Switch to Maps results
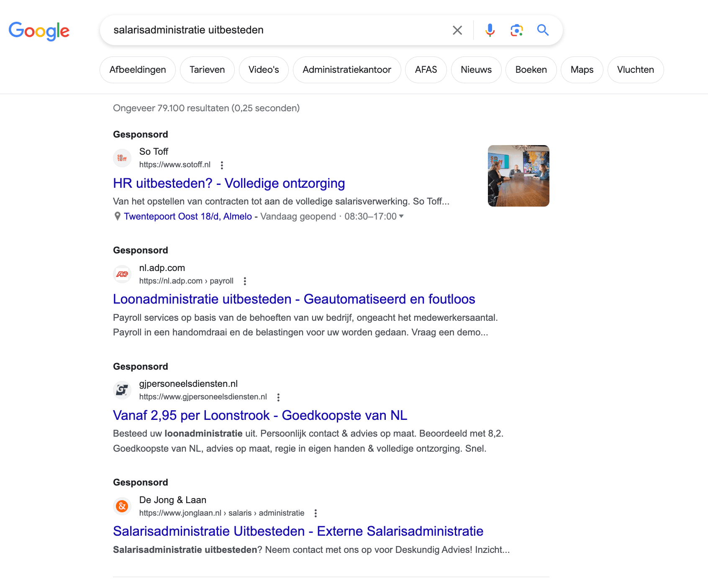Screen dimensions: 708x588 (x=582, y=70)
